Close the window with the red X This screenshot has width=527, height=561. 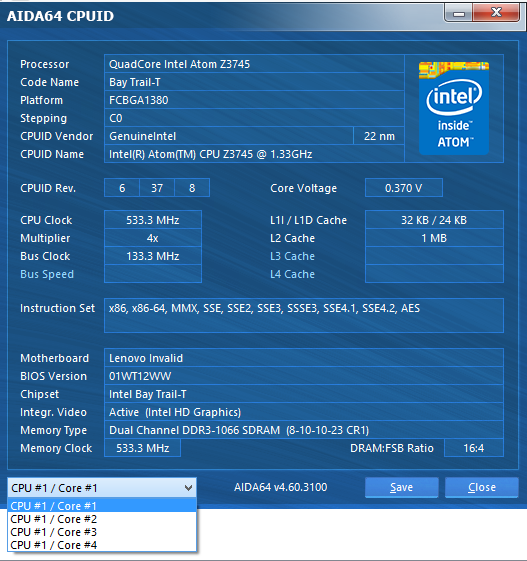(496, 13)
